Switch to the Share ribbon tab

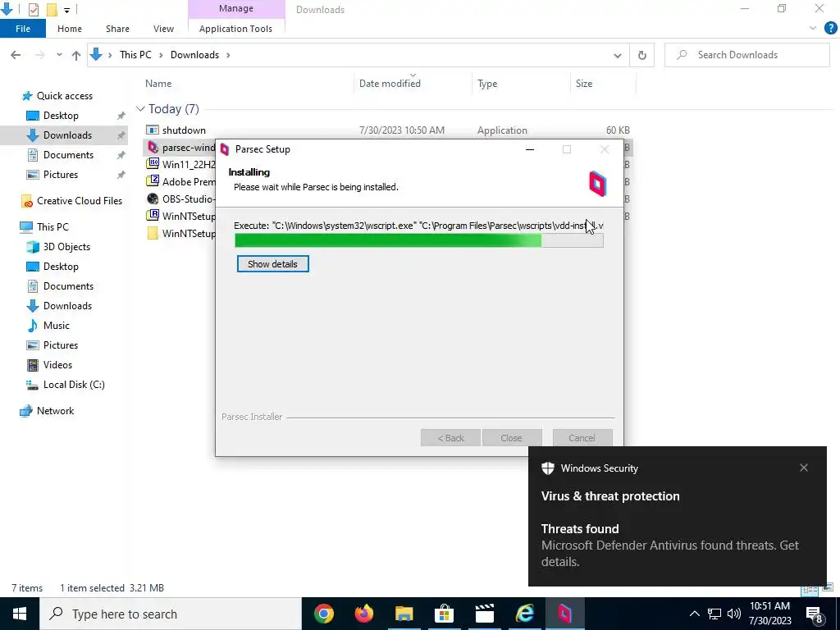(x=117, y=29)
